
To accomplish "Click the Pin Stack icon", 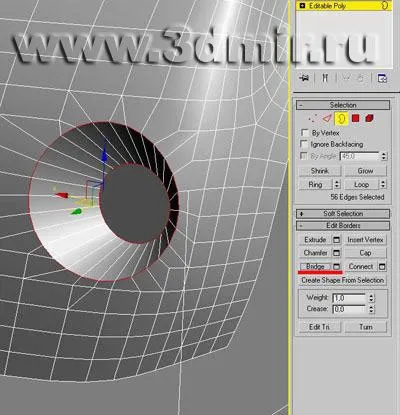I will coord(304,78).
